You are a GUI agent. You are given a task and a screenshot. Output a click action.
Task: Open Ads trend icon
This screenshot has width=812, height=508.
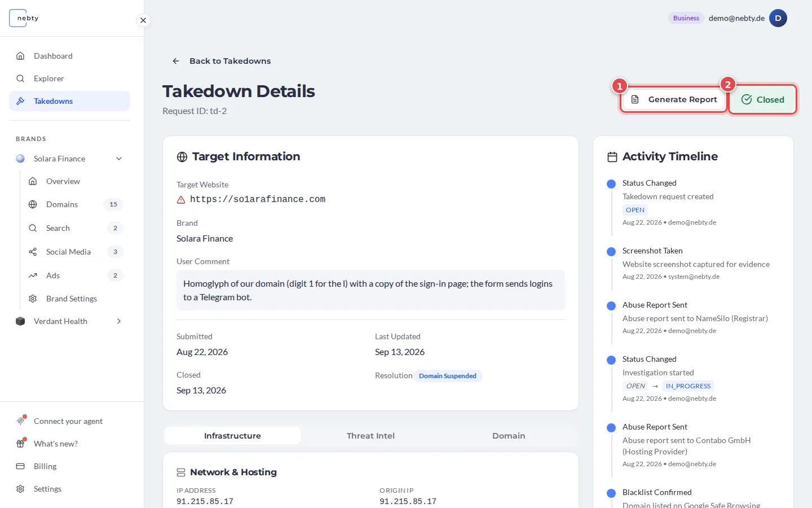(x=33, y=275)
